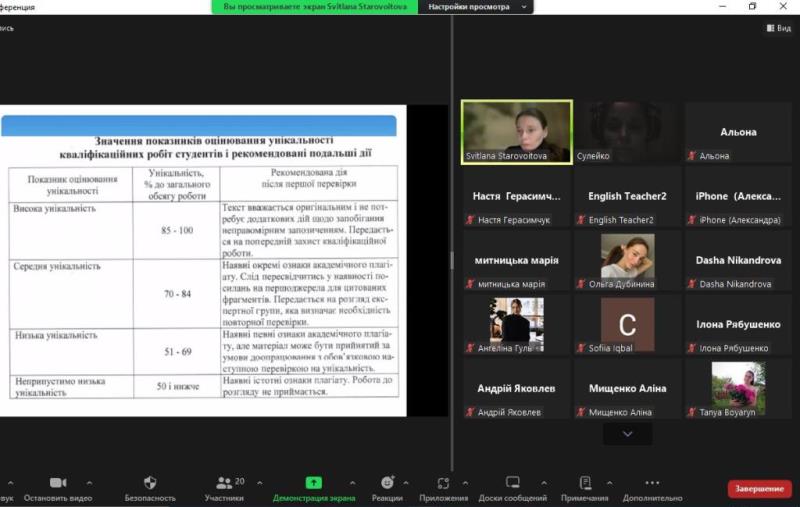Viewport: 800px width, 507px height.
Task: Click muted mic icon next to Андрій Яковлев
Action: 470,412
